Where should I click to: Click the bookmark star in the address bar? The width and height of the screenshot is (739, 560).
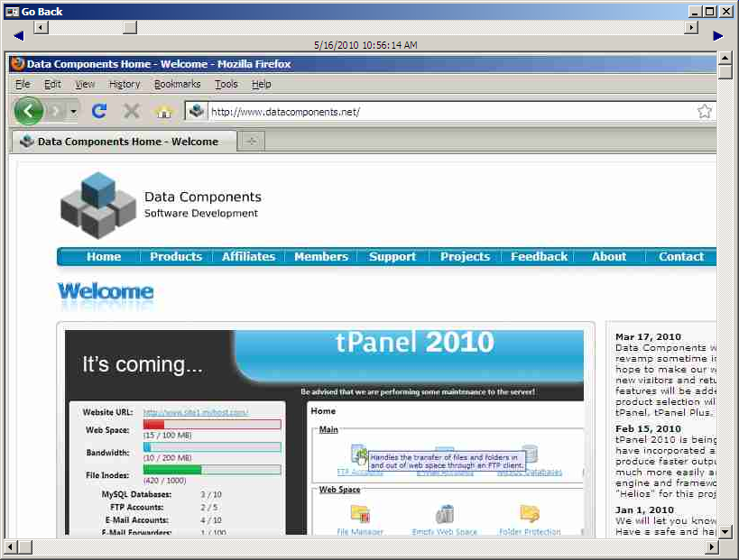tap(705, 112)
